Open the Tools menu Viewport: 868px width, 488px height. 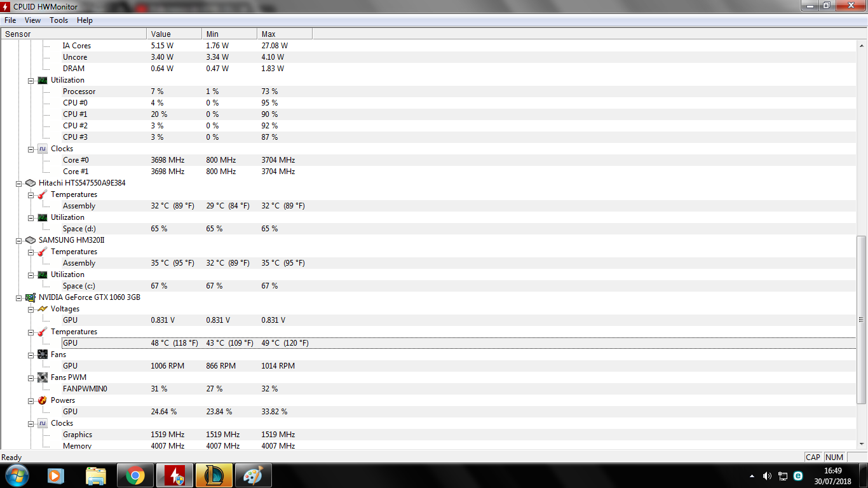[x=58, y=20]
